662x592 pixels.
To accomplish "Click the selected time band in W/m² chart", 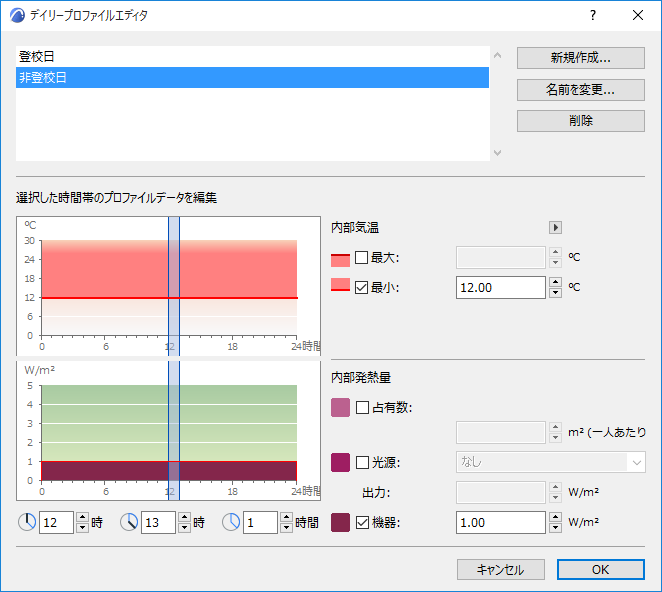I will click(174, 431).
